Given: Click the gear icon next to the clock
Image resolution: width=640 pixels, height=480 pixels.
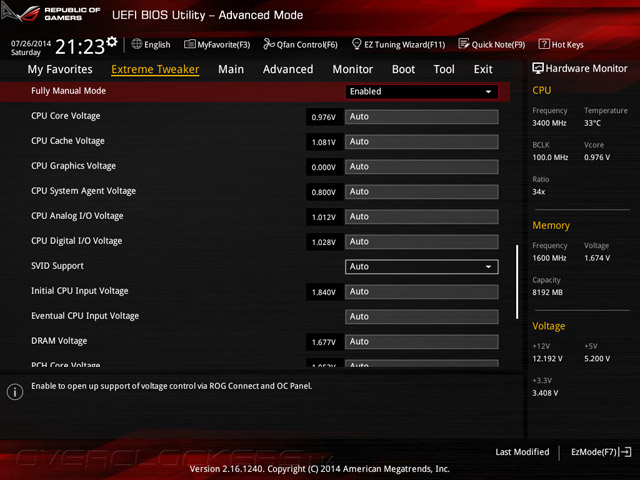Looking at the screenshot, I should pyautogui.click(x=111, y=42).
